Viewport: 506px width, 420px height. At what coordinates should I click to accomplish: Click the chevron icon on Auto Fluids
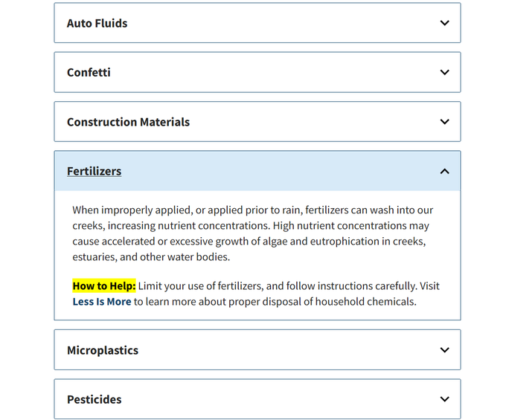444,23
